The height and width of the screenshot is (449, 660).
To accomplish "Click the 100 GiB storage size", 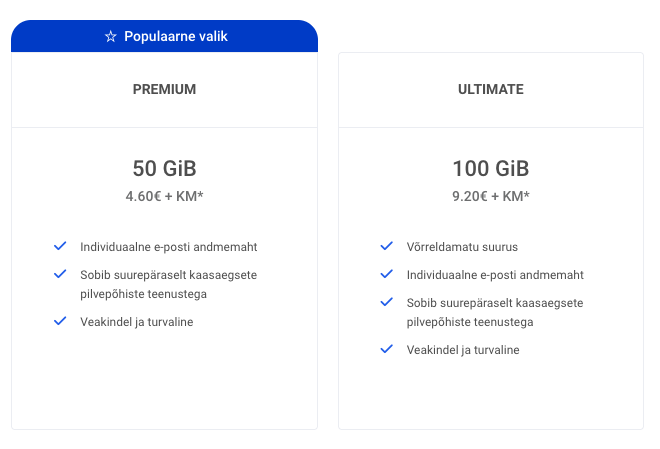I will coord(490,168).
